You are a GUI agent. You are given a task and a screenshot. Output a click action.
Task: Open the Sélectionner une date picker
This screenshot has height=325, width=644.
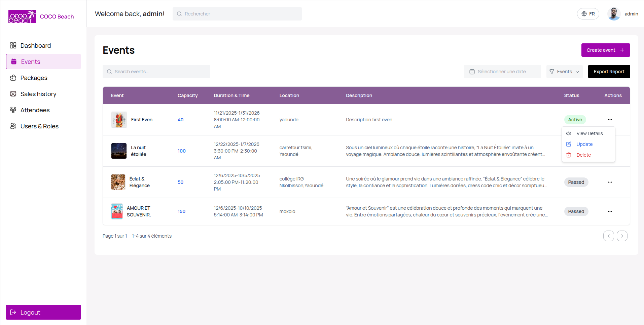[x=502, y=72]
